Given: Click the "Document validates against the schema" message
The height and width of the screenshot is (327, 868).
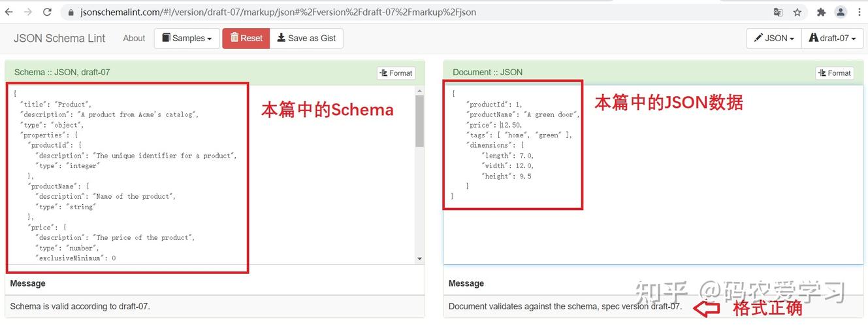Looking at the screenshot, I should pos(566,306).
